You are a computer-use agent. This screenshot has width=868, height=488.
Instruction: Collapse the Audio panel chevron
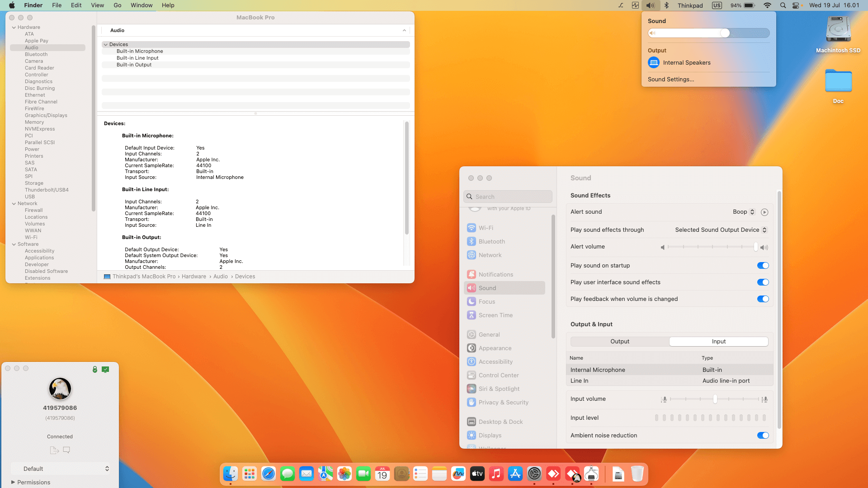coord(404,30)
